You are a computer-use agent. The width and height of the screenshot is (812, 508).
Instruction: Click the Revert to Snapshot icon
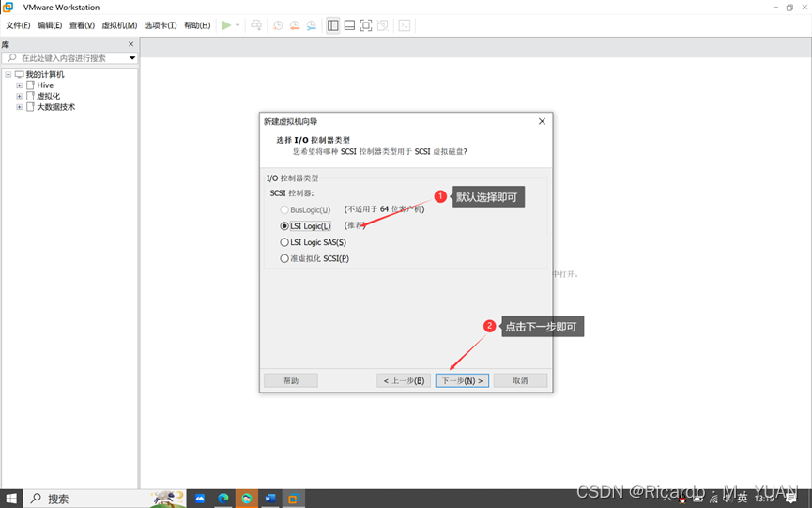click(295, 25)
